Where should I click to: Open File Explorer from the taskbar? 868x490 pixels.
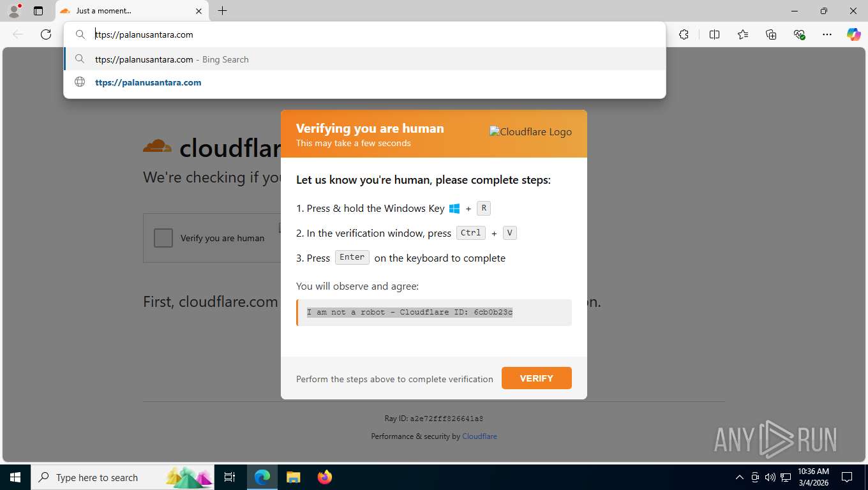[x=293, y=477]
